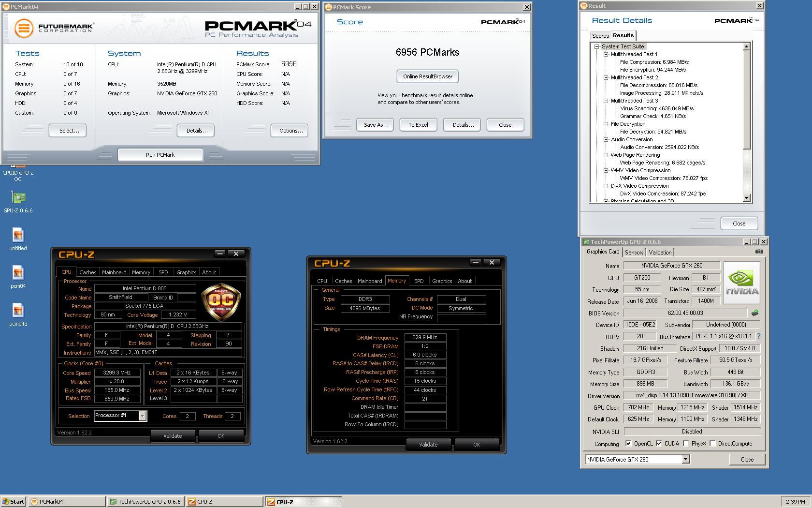Click the DRAM Frequency 329.9 MHz field
Screen dimensions: 812x508
point(425,338)
